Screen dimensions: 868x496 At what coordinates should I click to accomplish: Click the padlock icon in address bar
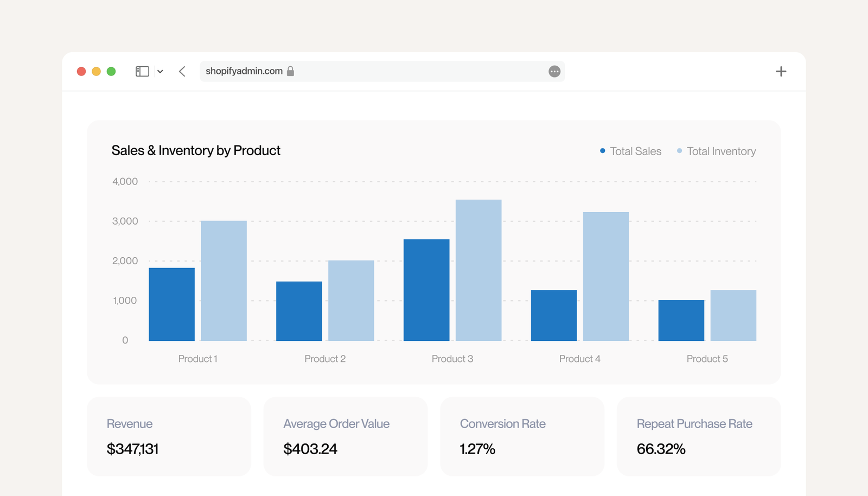[290, 71]
